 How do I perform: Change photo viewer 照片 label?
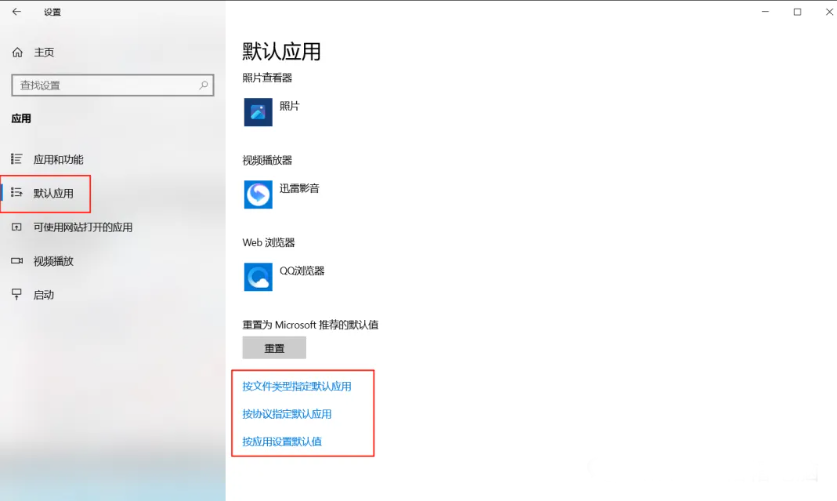[x=289, y=106]
